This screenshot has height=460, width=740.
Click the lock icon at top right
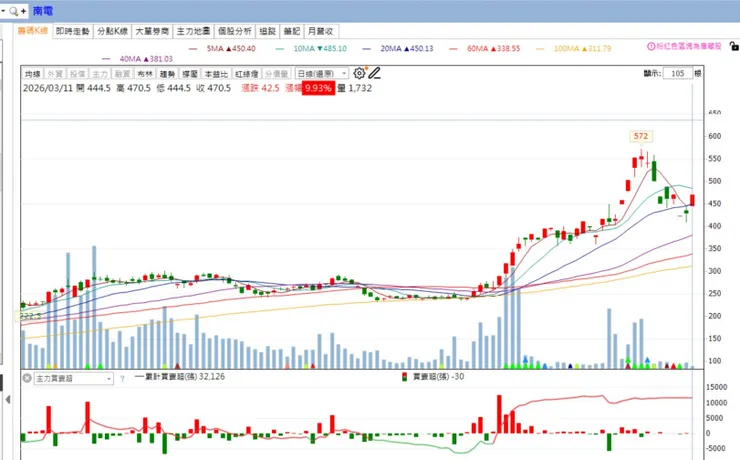734,46
